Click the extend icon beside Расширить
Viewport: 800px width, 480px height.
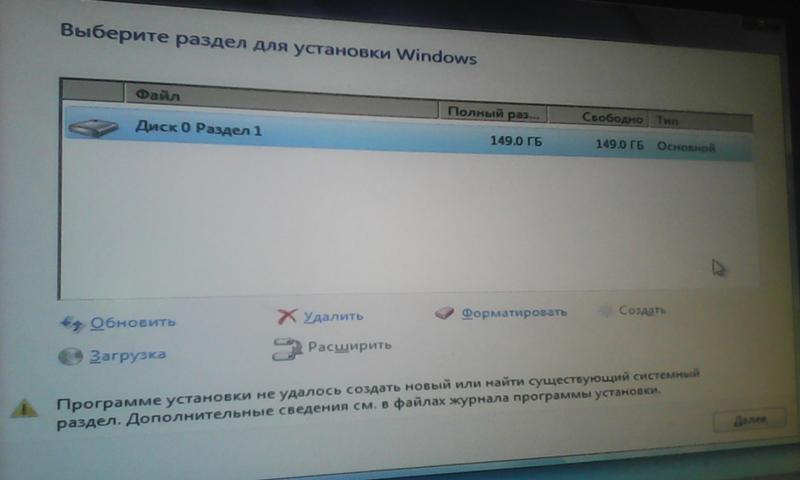pos(287,349)
